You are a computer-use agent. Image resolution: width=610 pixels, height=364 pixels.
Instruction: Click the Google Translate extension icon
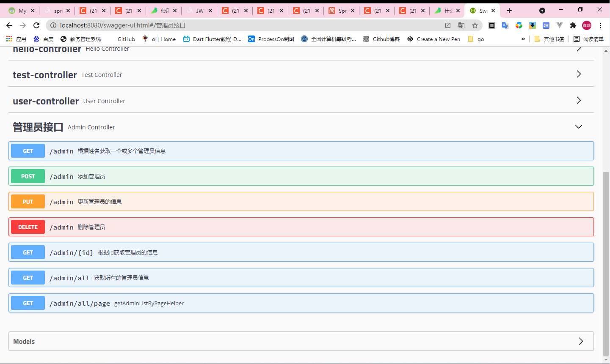[505, 25]
